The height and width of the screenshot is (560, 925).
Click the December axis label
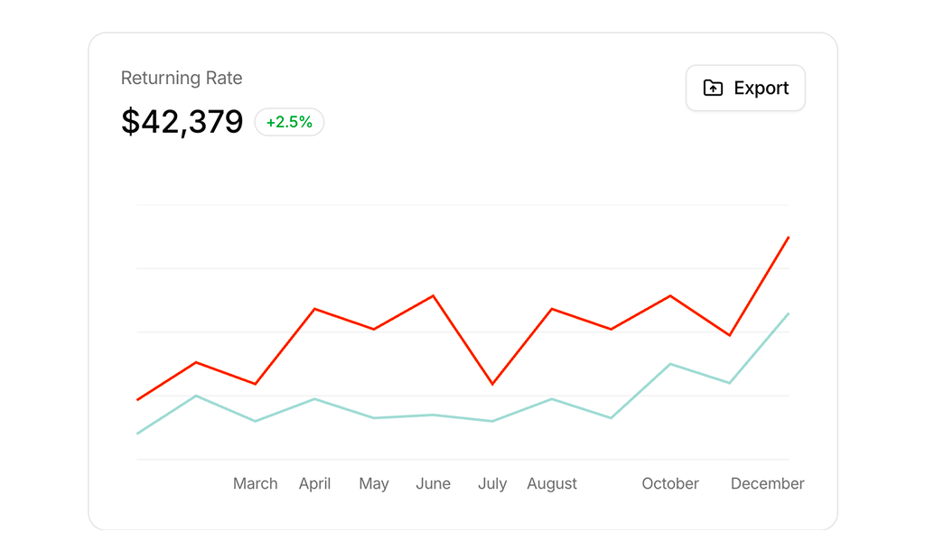click(767, 484)
